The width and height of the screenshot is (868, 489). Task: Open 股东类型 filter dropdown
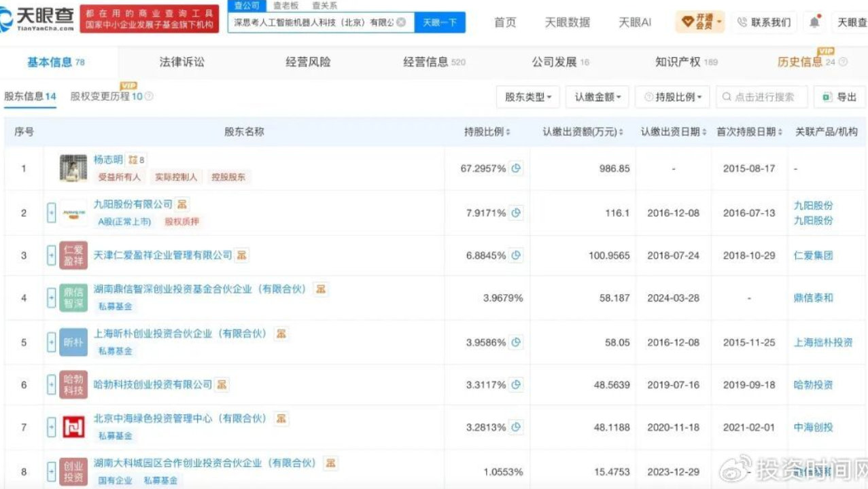coord(528,97)
